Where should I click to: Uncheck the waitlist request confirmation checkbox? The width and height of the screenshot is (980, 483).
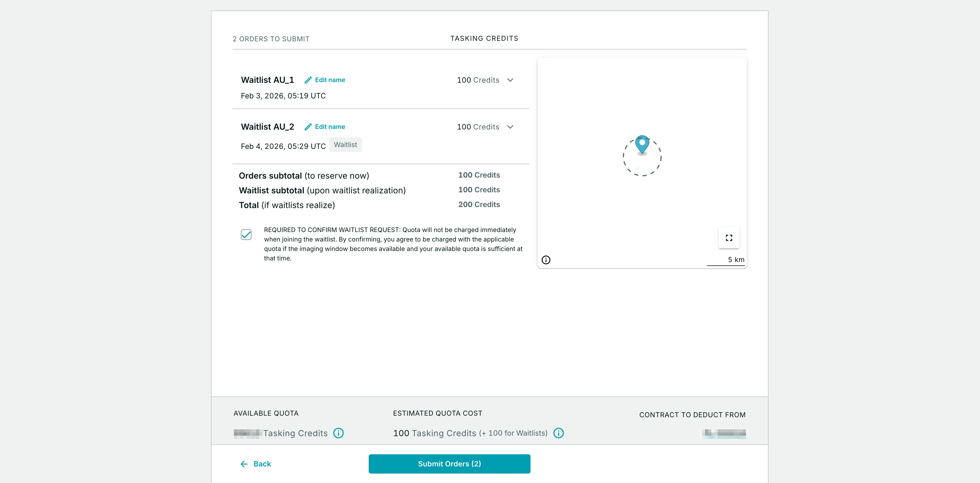click(x=246, y=235)
